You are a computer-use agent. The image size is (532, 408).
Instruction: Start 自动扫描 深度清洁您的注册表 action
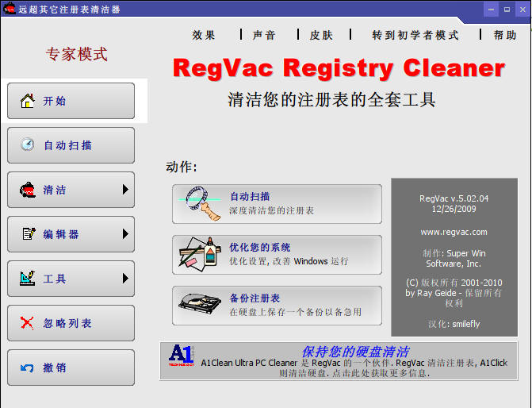click(x=277, y=204)
